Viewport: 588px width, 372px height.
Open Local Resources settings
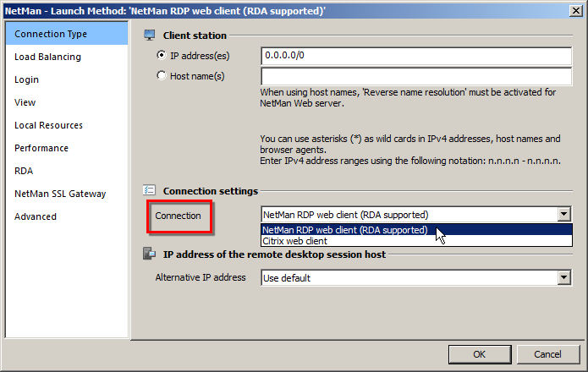(49, 125)
